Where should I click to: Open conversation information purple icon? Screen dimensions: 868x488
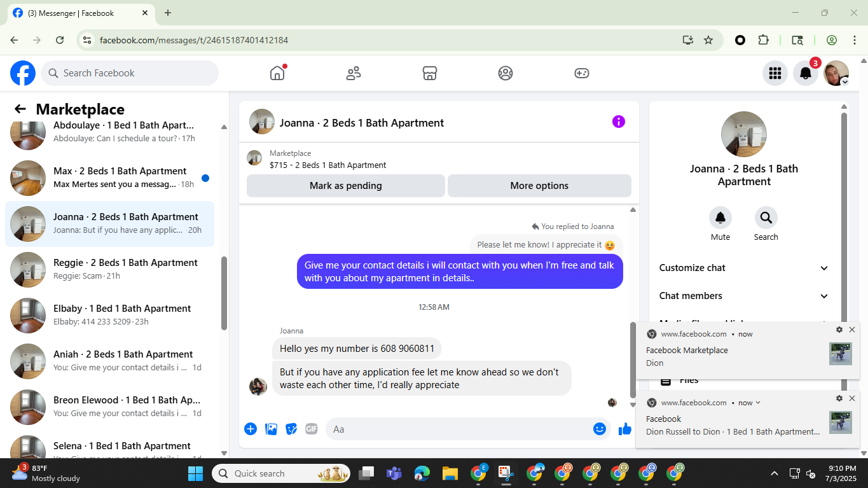click(x=619, y=122)
